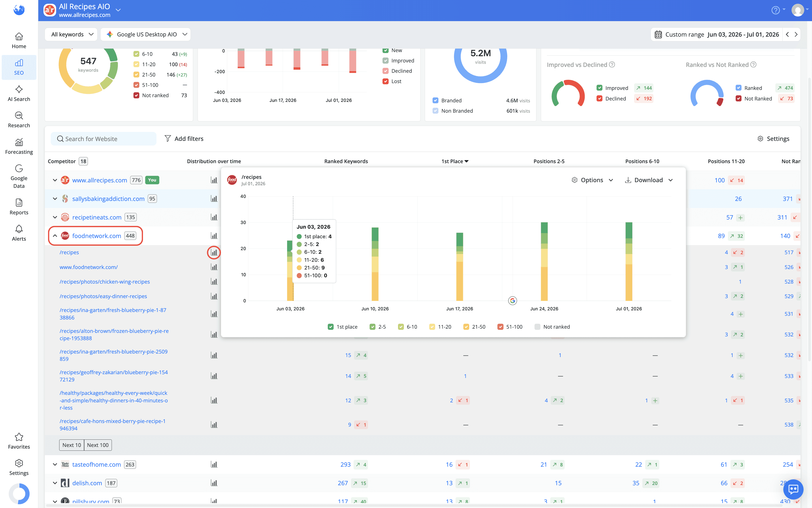Expand the www.allrecipes.com competitor row
This screenshot has width=812, height=508.
pos(55,180)
